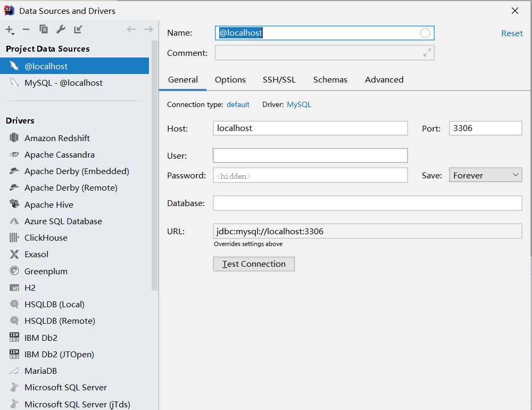Go forward using the right arrow icon
Viewport: 532px width, 410px height.
click(148, 30)
